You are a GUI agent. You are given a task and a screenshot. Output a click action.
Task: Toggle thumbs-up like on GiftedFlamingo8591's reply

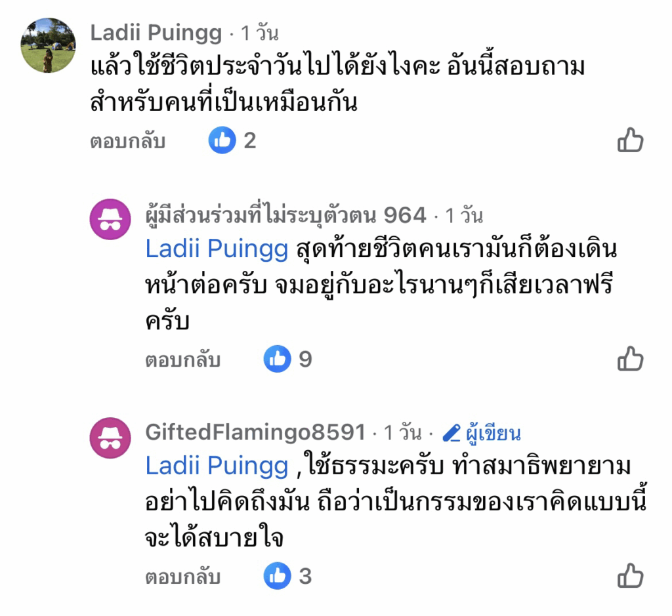point(631,577)
